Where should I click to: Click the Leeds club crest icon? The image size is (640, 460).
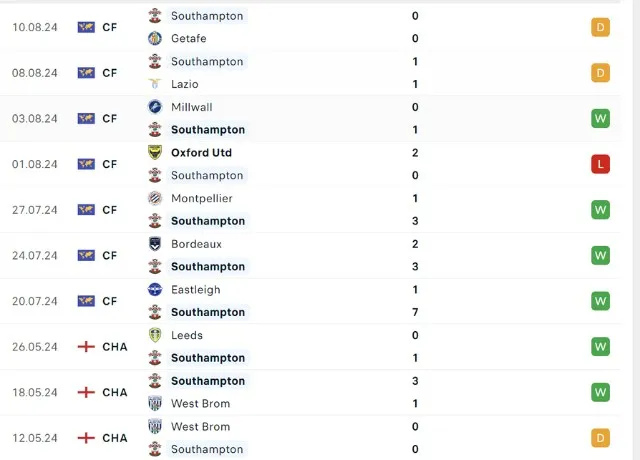point(155,336)
